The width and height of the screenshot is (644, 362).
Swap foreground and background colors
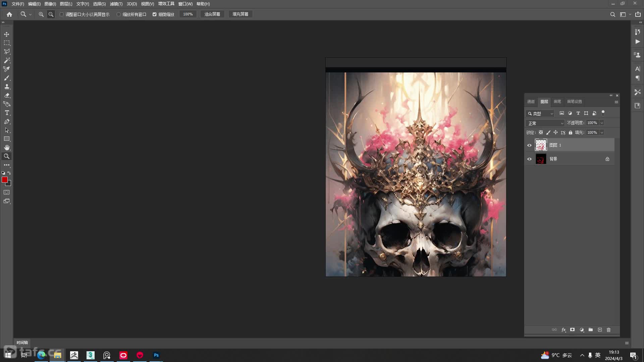coord(9,173)
